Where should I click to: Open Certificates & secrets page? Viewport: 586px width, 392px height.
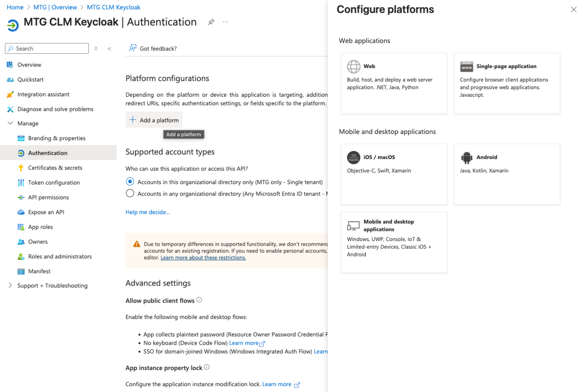coord(55,168)
